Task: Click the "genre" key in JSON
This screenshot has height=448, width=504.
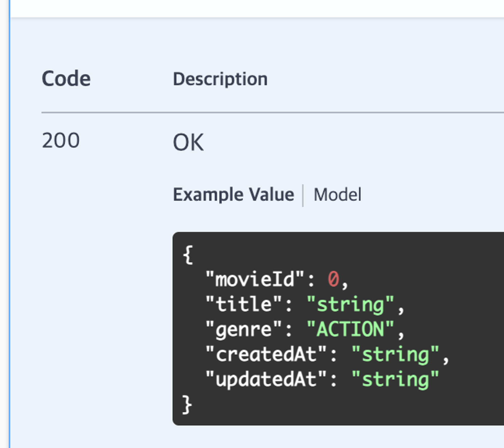Action: click(x=243, y=329)
